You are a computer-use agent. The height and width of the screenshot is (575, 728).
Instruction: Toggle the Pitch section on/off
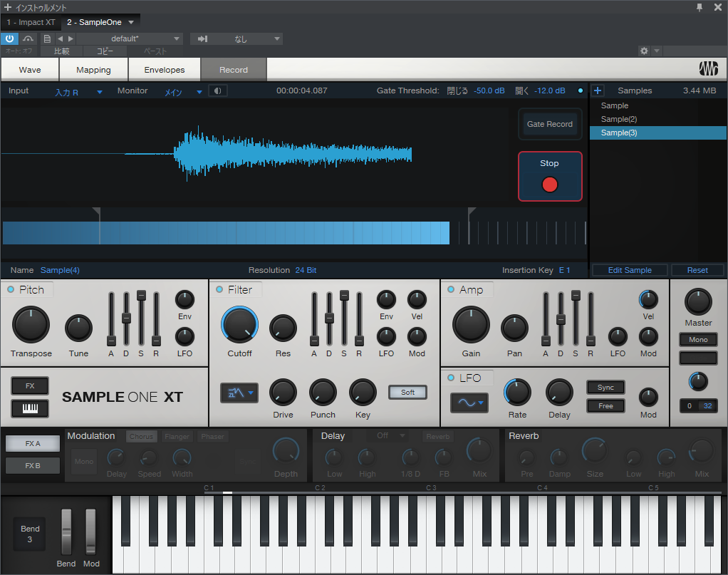pyautogui.click(x=11, y=289)
